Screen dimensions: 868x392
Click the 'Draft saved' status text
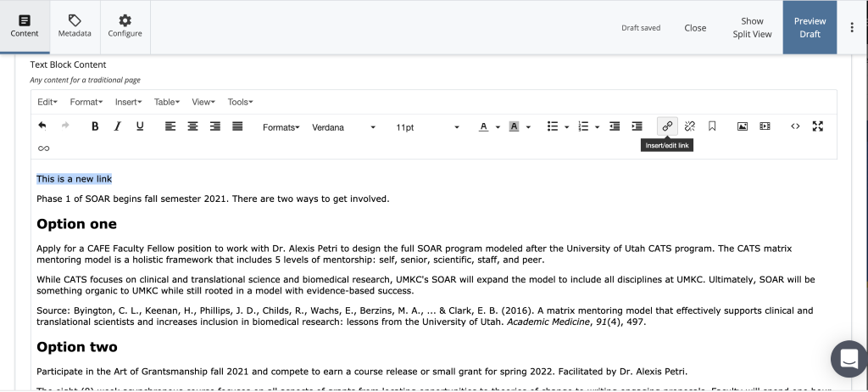pyautogui.click(x=641, y=28)
